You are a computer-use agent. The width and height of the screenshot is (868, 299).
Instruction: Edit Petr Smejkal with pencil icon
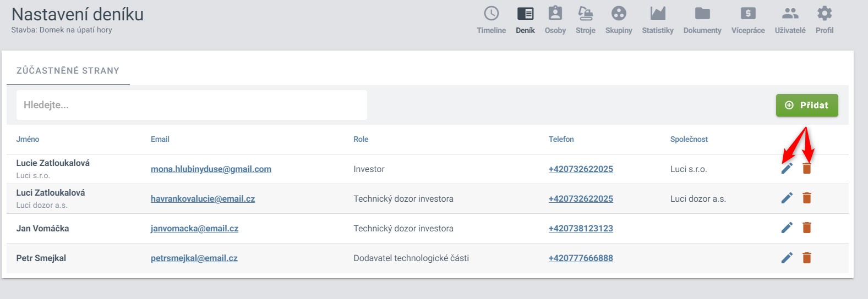787,257
